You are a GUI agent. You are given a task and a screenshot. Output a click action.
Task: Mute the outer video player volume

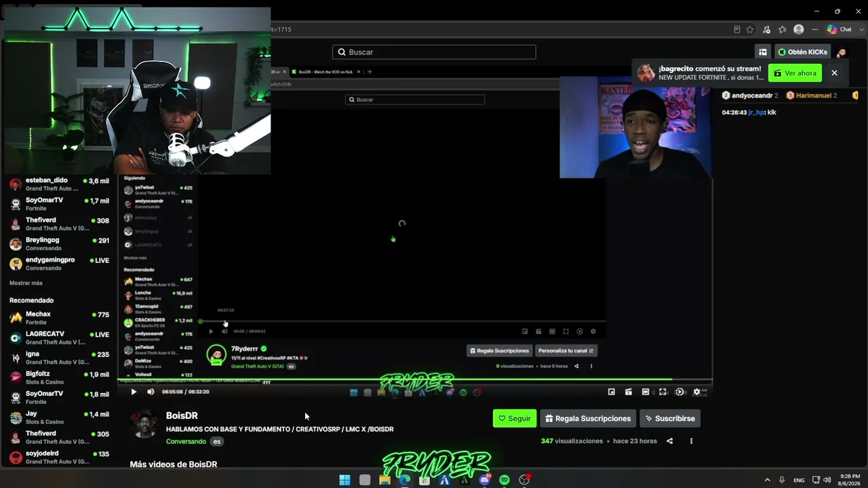151,392
